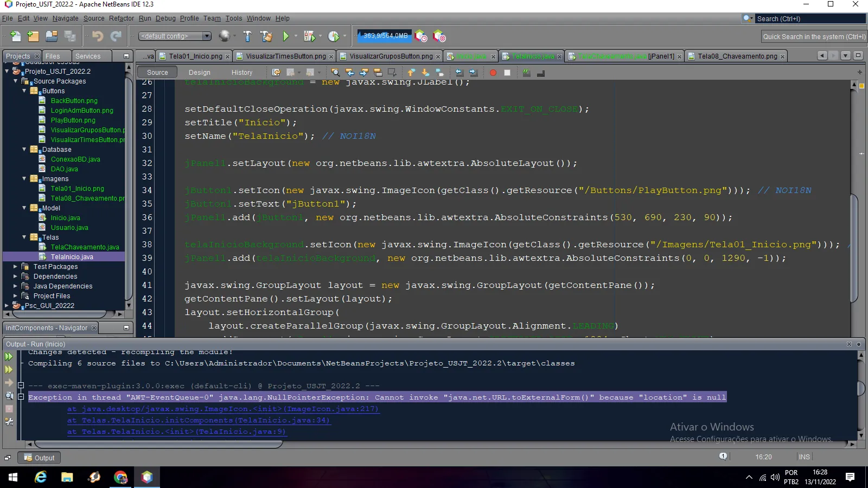868x488 pixels.
Task: Click the Clean and Build broom icon
Action: click(266, 36)
